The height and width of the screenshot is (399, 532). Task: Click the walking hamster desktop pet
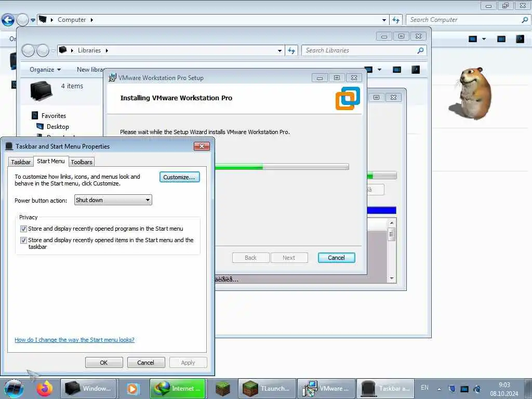pos(471,92)
